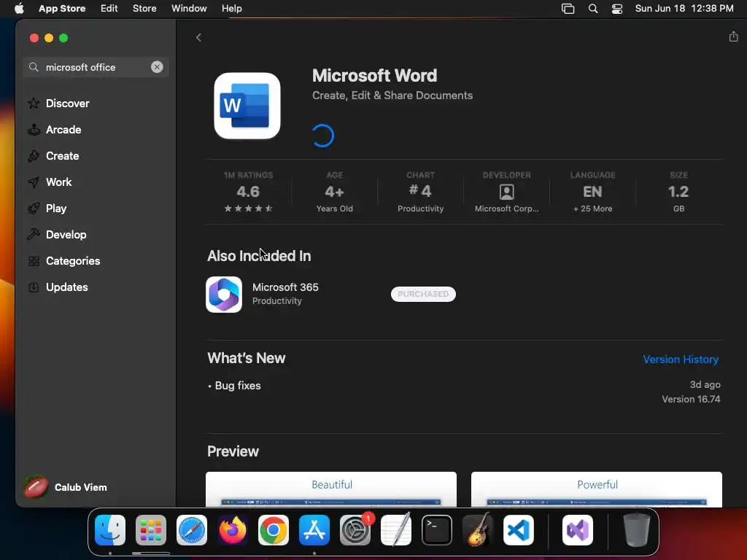747x560 pixels.
Task: Open the Window menu
Action: tap(189, 9)
